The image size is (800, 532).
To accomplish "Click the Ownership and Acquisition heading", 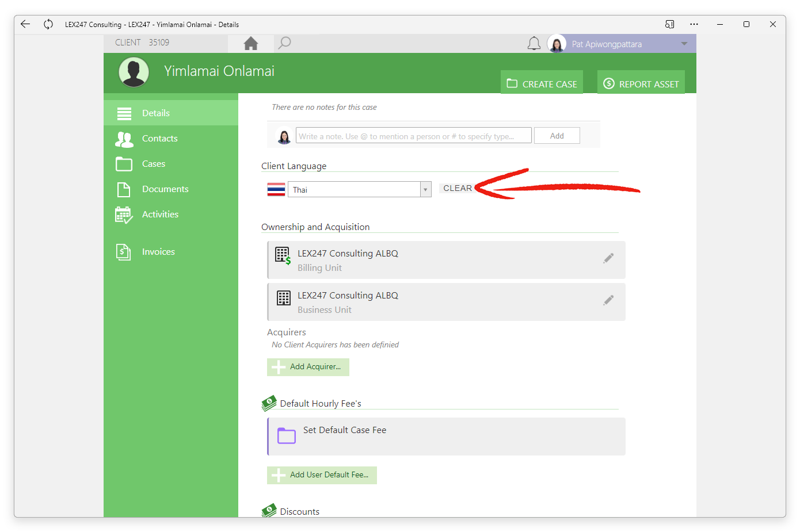I will pos(315,227).
